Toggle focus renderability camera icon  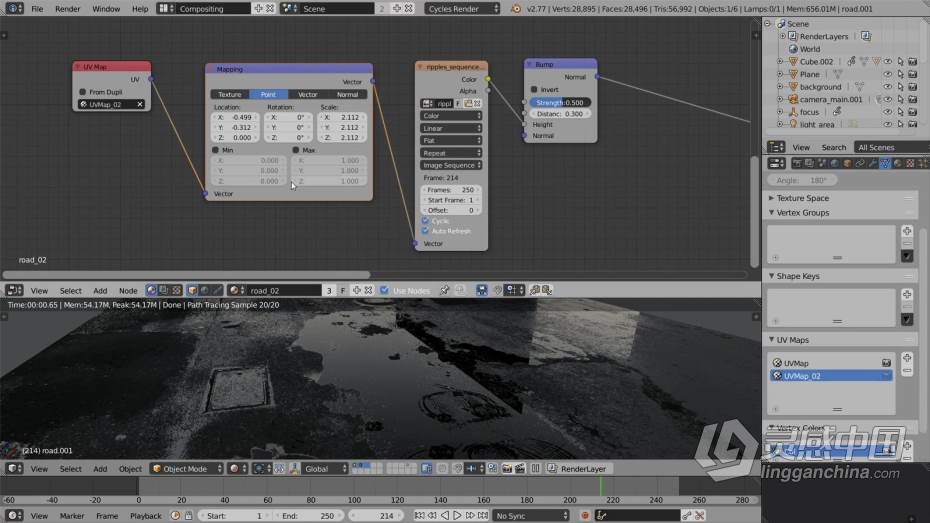913,112
